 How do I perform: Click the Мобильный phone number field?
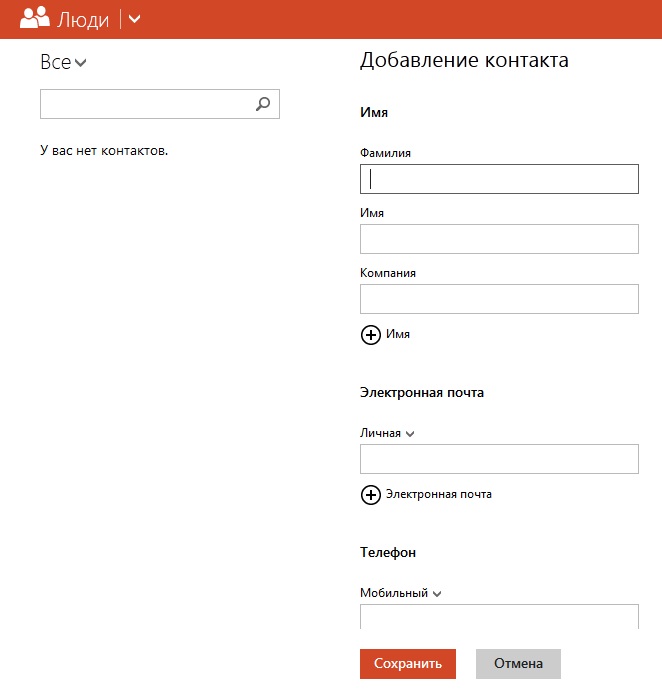(499, 617)
